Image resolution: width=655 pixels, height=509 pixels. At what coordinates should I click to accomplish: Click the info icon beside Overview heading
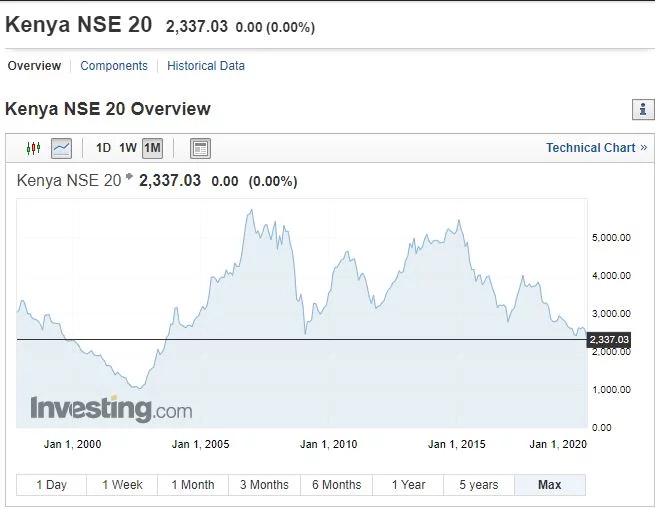click(643, 109)
